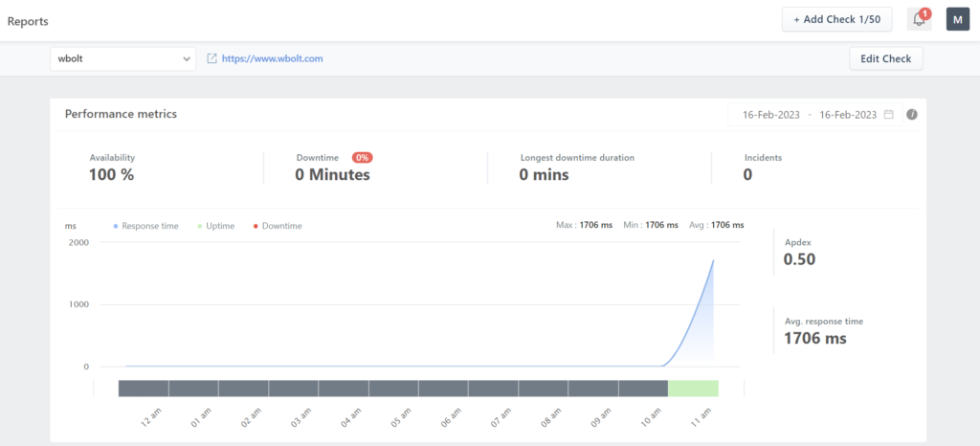
Task: Click the user avatar labeled M
Action: click(958, 19)
